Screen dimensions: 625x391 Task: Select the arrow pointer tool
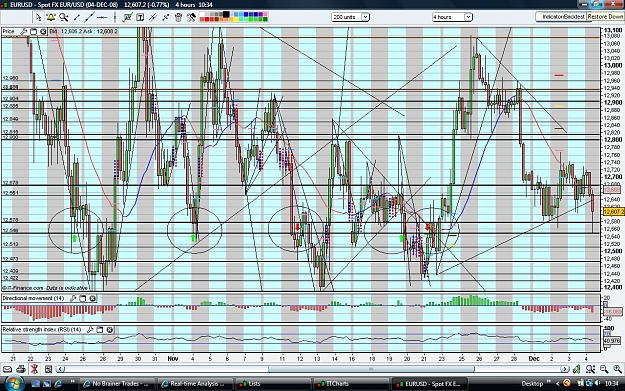point(38,17)
